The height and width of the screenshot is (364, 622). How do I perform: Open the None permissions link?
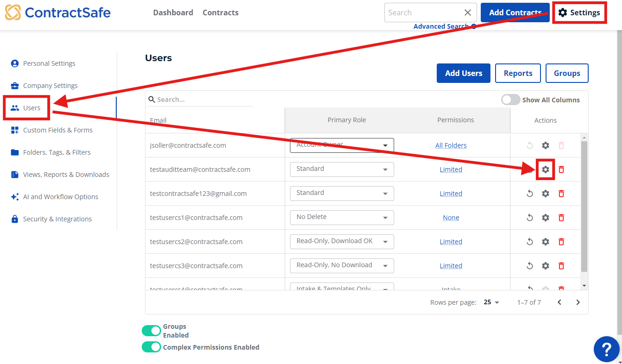tap(451, 218)
